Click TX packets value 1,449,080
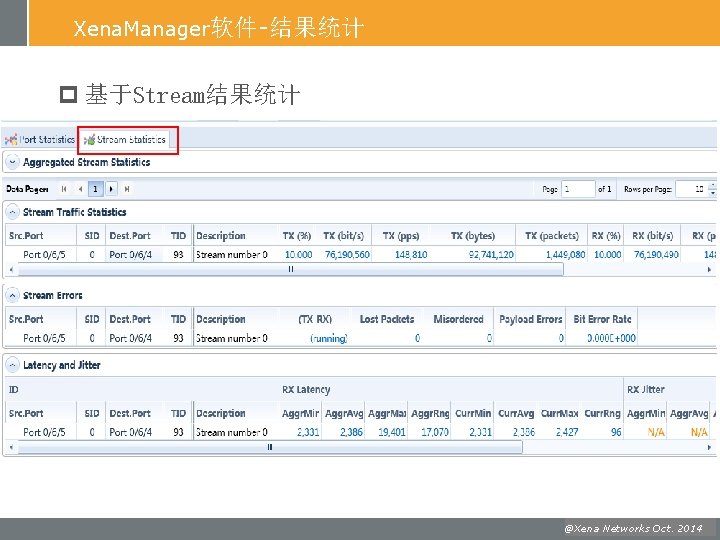The width and height of the screenshot is (720, 540). (565, 254)
